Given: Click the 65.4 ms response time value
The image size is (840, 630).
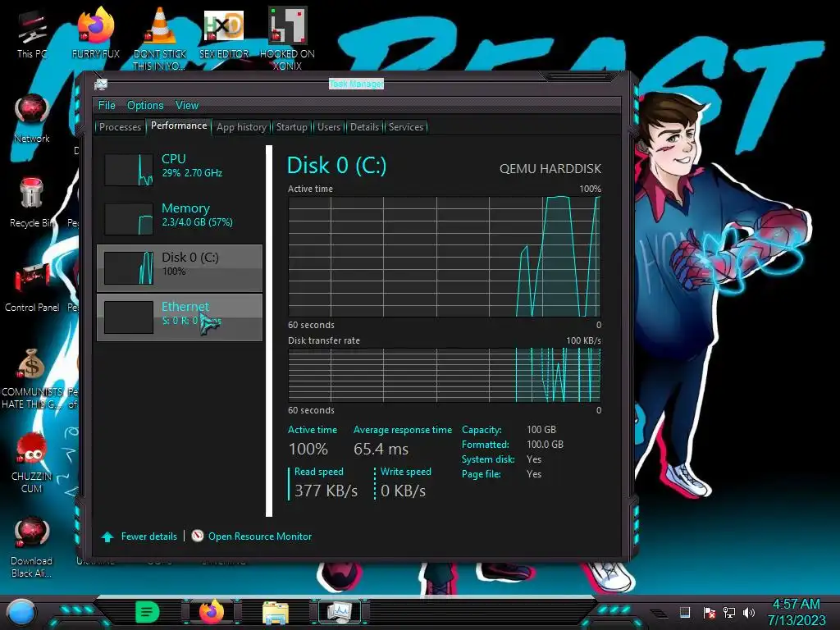Looking at the screenshot, I should (x=381, y=449).
